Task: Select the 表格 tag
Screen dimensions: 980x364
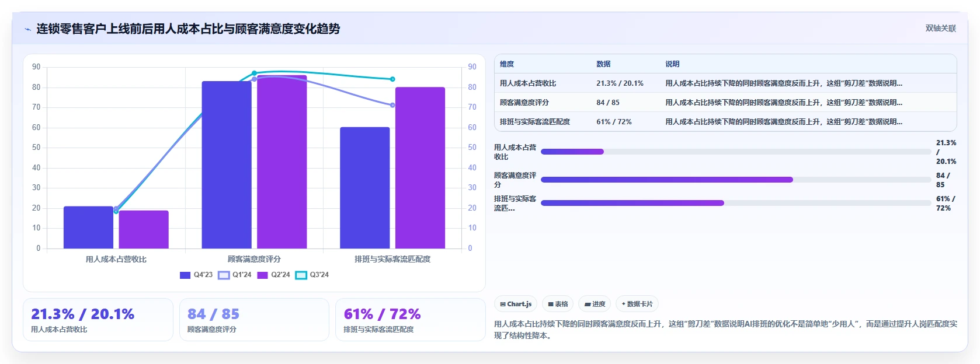Action: point(558,304)
